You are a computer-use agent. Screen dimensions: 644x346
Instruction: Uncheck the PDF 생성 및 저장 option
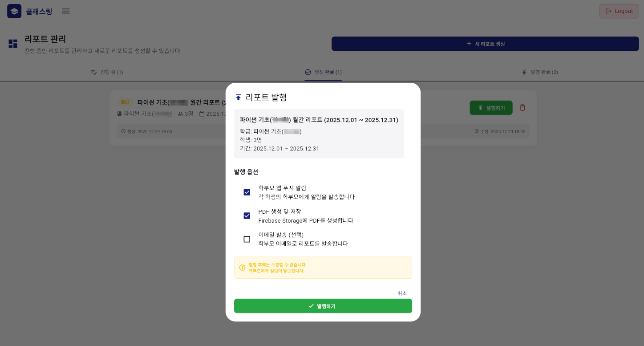tap(247, 216)
